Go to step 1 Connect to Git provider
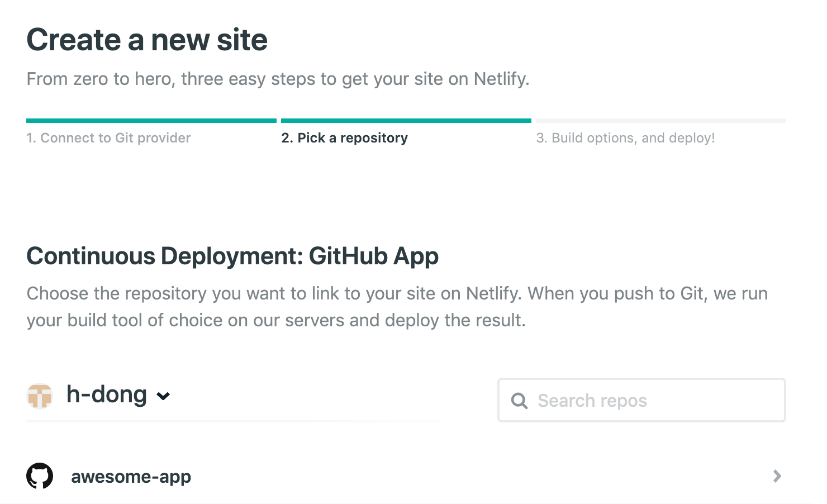Screen dimensions: 827x504 coord(108,138)
